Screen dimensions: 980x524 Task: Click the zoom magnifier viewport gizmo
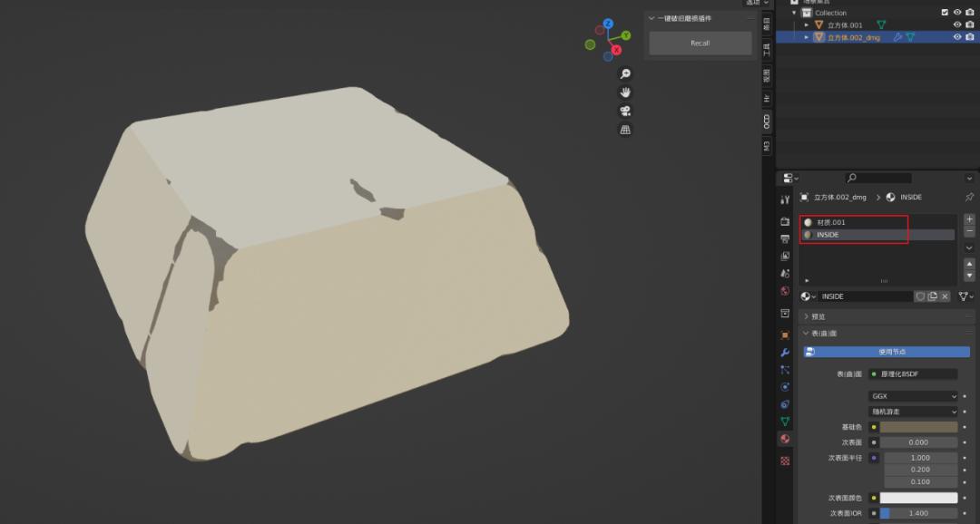point(625,73)
